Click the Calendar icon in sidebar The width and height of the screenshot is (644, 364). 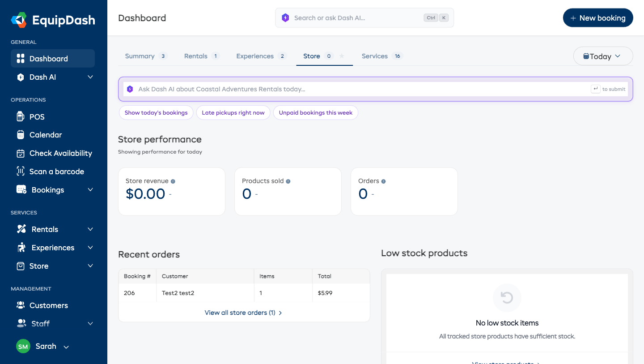click(20, 135)
